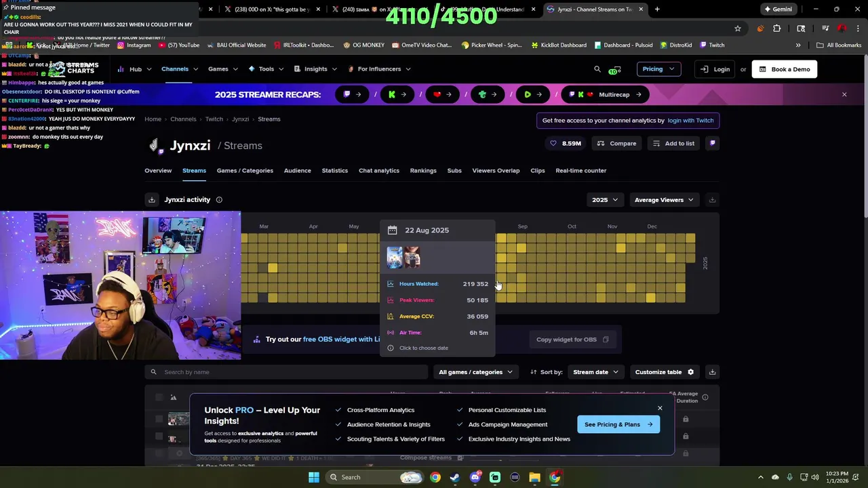
Task: Close the Unlock PRO popup
Action: (x=660, y=408)
